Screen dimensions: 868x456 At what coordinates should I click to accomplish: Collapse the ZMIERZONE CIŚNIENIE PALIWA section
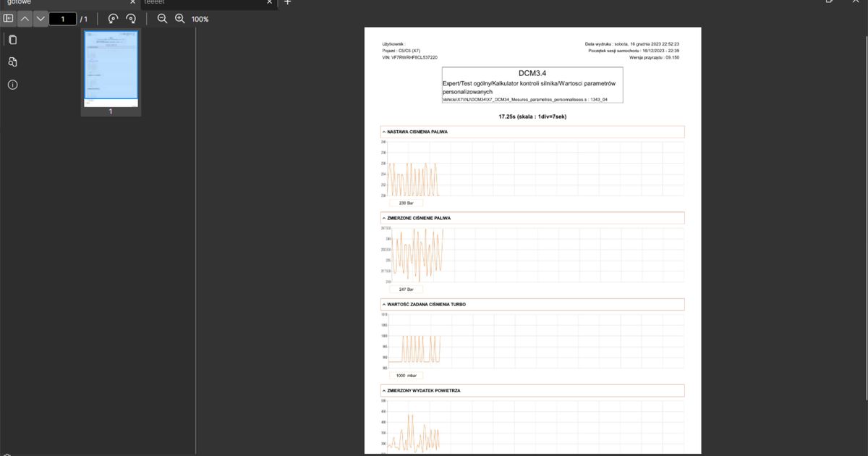[384, 217]
